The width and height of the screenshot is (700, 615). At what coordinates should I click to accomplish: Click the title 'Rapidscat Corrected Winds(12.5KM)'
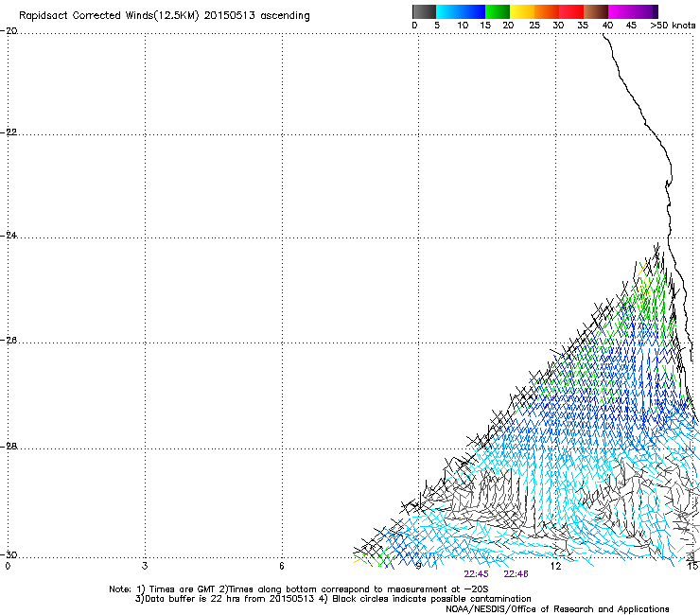(109, 16)
